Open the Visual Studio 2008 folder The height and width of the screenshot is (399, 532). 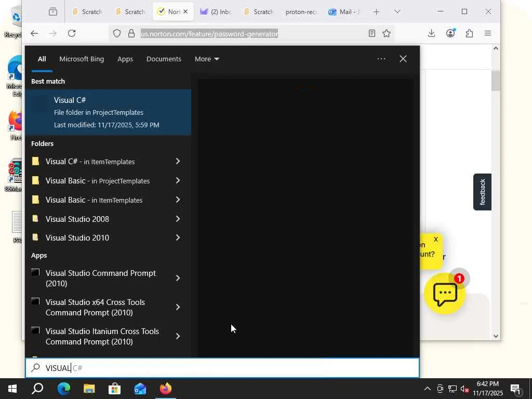click(x=100, y=219)
